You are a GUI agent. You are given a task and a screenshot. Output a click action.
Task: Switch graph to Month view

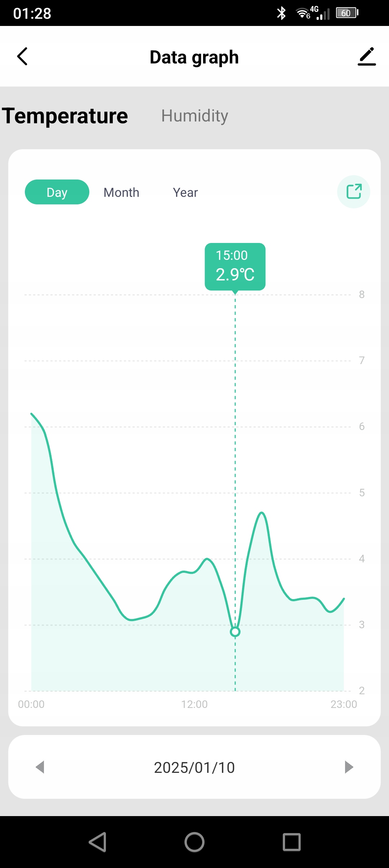[x=121, y=192]
